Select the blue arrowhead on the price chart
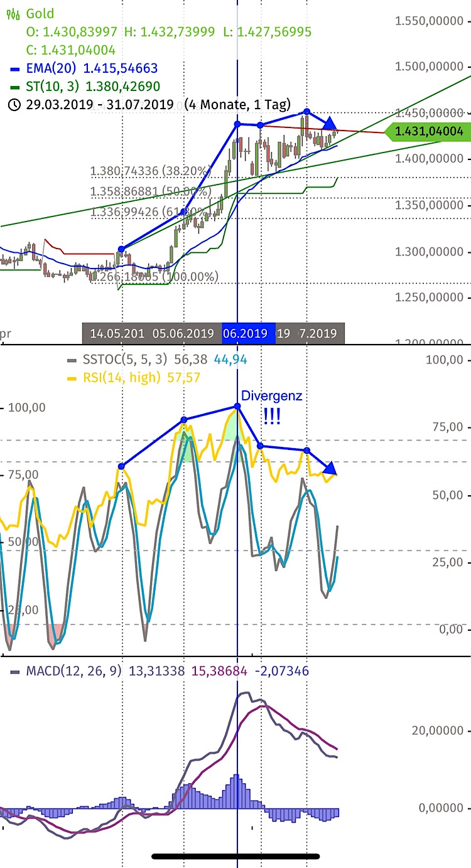Image resolution: width=471 pixels, height=868 pixels. point(331,124)
